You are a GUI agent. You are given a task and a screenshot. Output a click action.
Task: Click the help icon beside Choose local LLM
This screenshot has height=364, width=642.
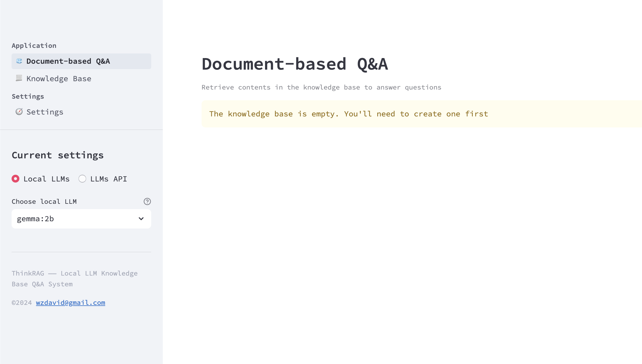click(147, 201)
